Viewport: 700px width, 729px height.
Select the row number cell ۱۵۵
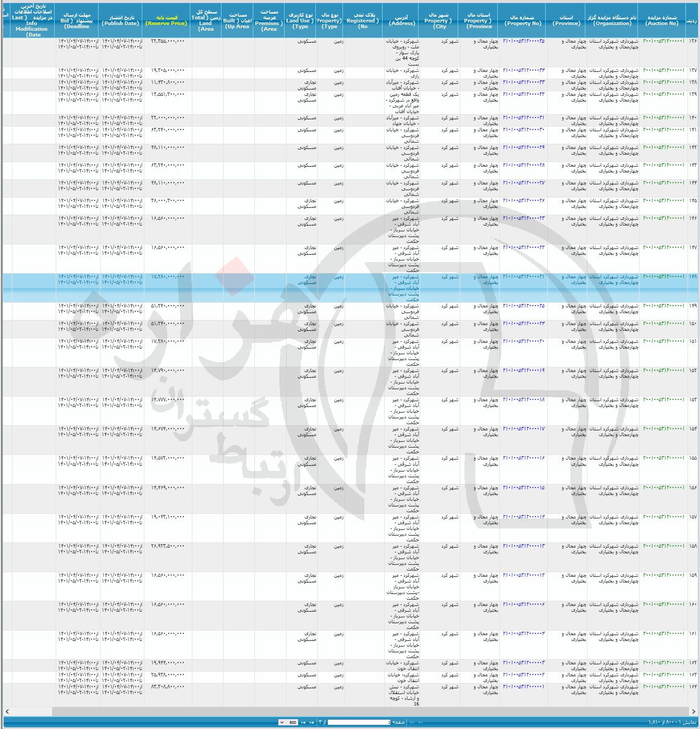point(693,469)
